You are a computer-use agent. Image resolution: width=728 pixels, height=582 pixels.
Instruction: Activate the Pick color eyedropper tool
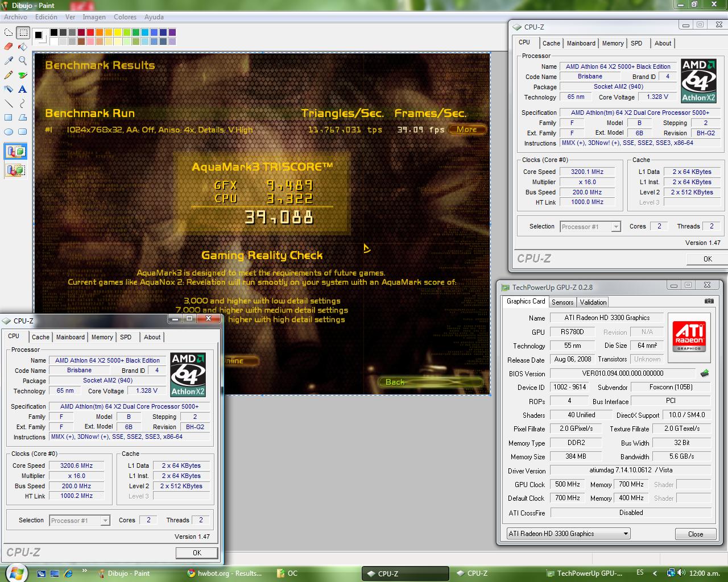pyautogui.click(x=9, y=61)
